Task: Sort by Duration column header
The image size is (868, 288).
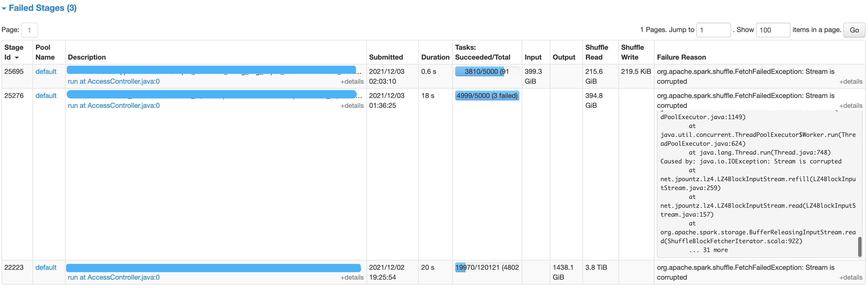Action: pos(435,57)
